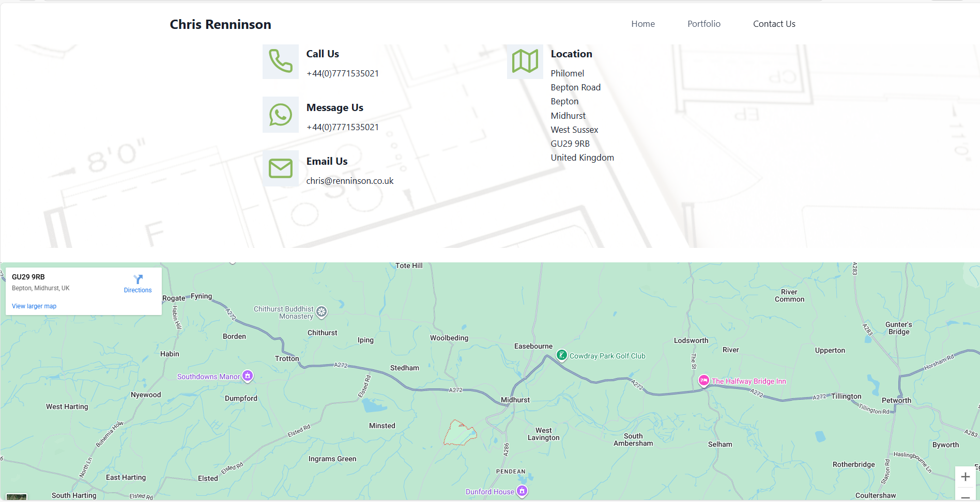Click the folded map Location icon

(x=525, y=61)
